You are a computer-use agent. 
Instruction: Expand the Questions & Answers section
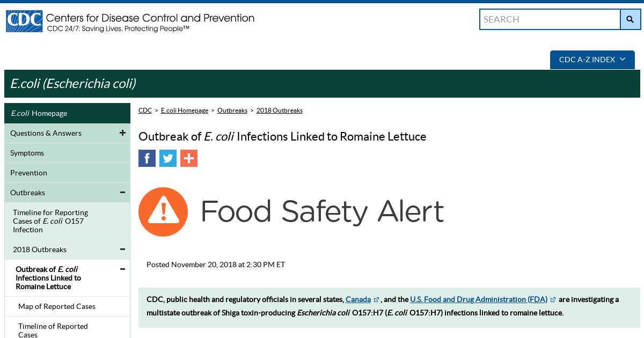pos(122,133)
